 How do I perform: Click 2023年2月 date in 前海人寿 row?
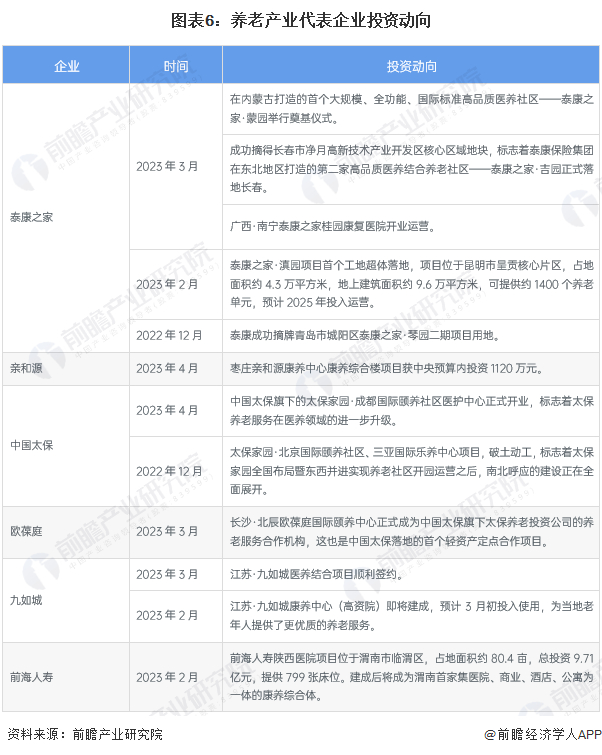click(176, 677)
